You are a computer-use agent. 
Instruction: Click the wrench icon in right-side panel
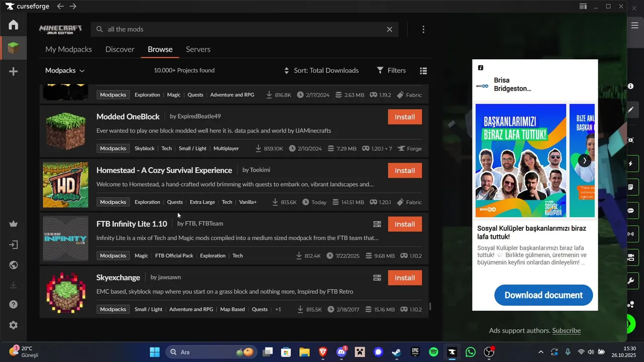coord(631,281)
